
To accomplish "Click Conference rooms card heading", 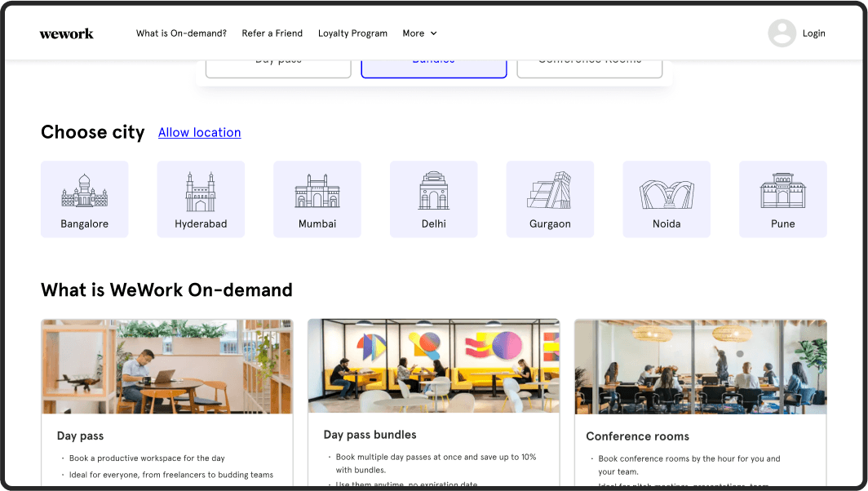I will [x=638, y=436].
